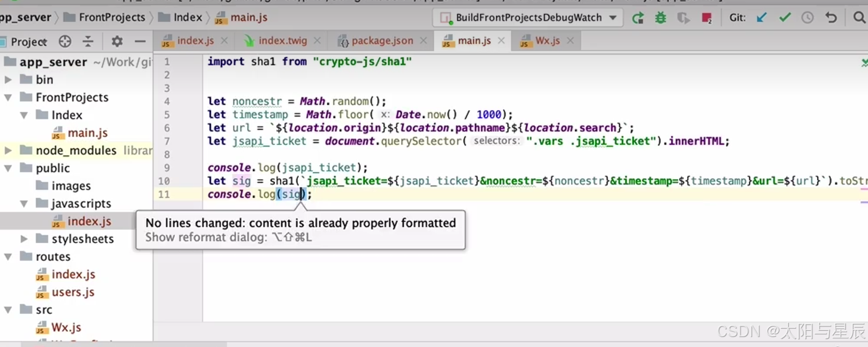Commit changes with the green checkmark

tap(785, 18)
